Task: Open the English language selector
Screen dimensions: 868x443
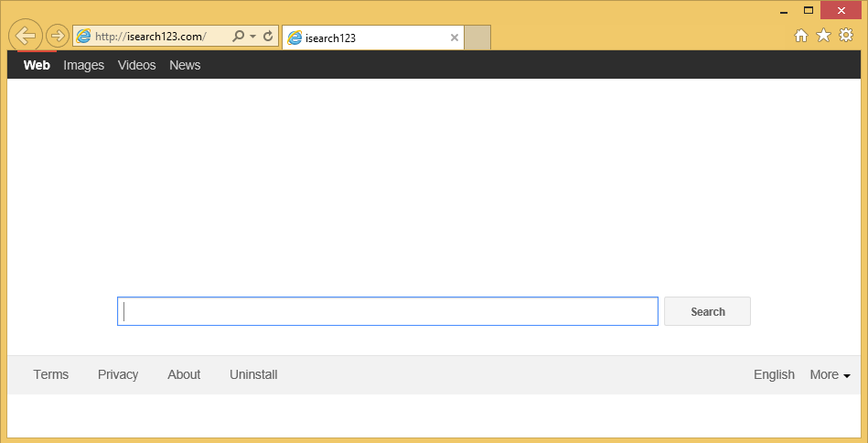Action: [x=774, y=374]
